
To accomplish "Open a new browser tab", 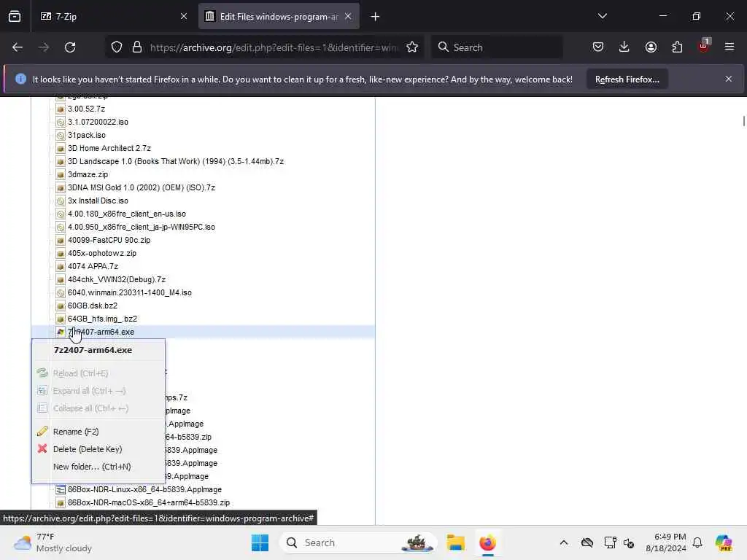I will click(376, 17).
